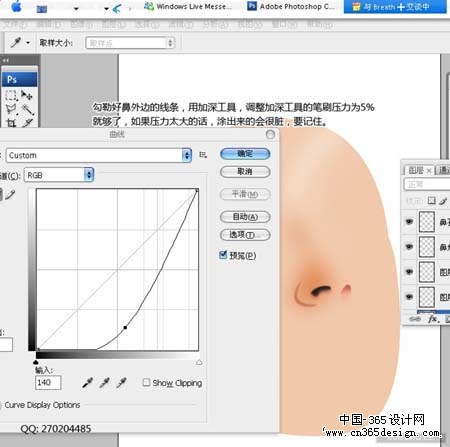450x447 pixels.
Task: Click the 自动(A) auto button
Action: click(x=245, y=217)
